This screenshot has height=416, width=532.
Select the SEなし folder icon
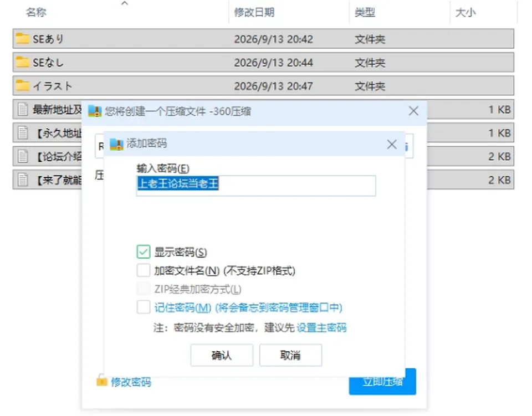click(22, 62)
